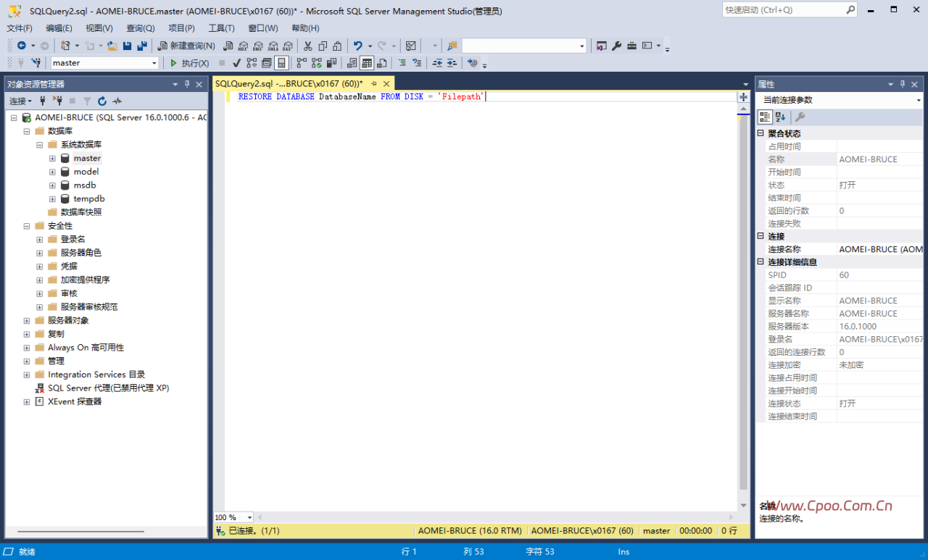
Task: Toggle categorized view in properties panel
Action: point(765,117)
